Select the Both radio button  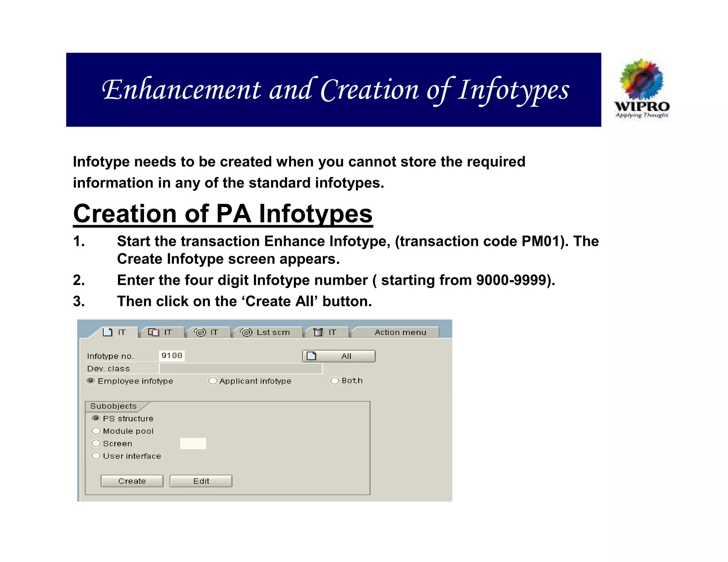334,381
